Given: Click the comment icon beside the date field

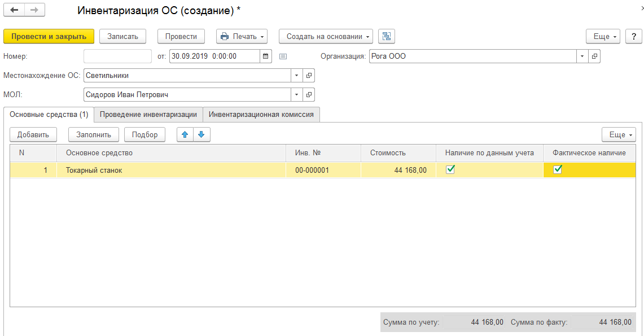Looking at the screenshot, I should [283, 56].
